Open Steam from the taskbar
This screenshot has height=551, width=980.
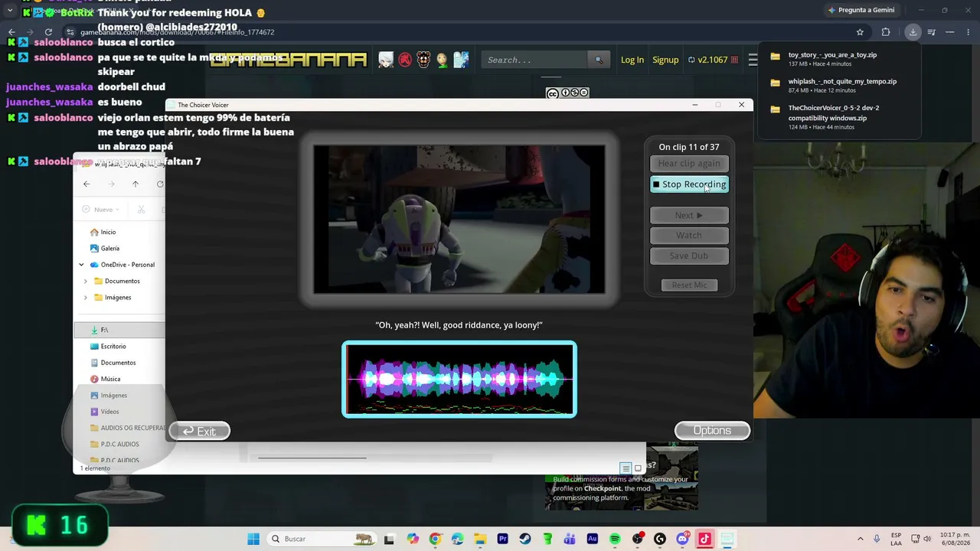tap(524, 539)
